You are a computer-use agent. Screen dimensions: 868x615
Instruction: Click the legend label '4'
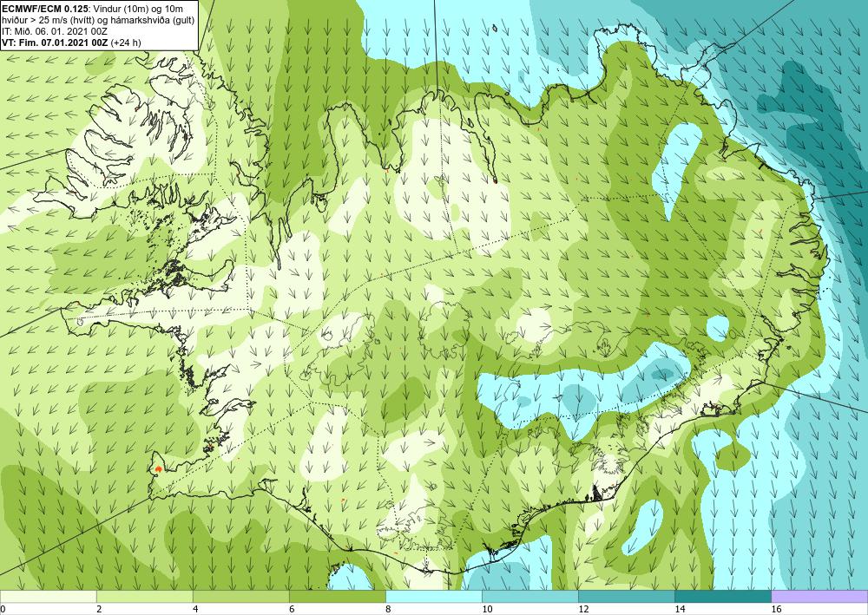tap(195, 610)
